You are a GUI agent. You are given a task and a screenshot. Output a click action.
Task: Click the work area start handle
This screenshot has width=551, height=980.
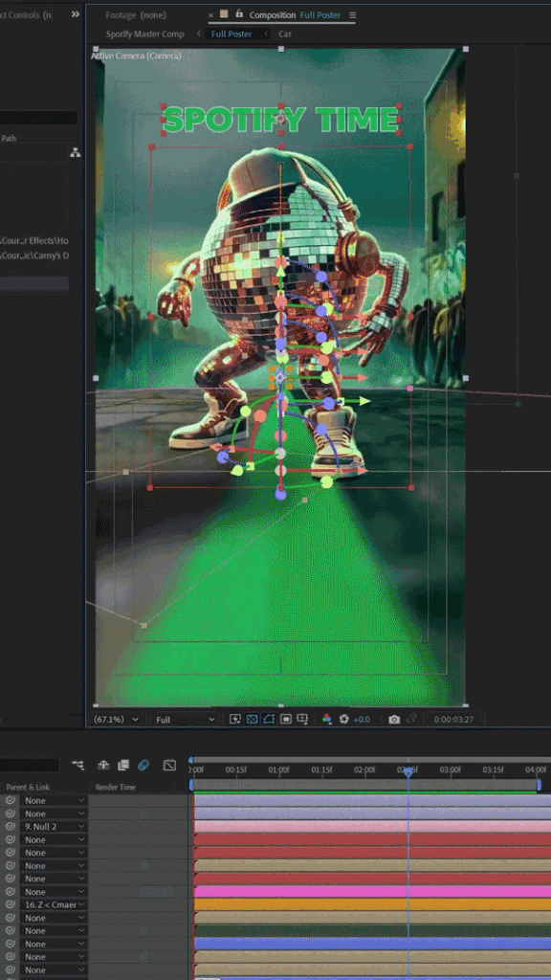point(191,785)
